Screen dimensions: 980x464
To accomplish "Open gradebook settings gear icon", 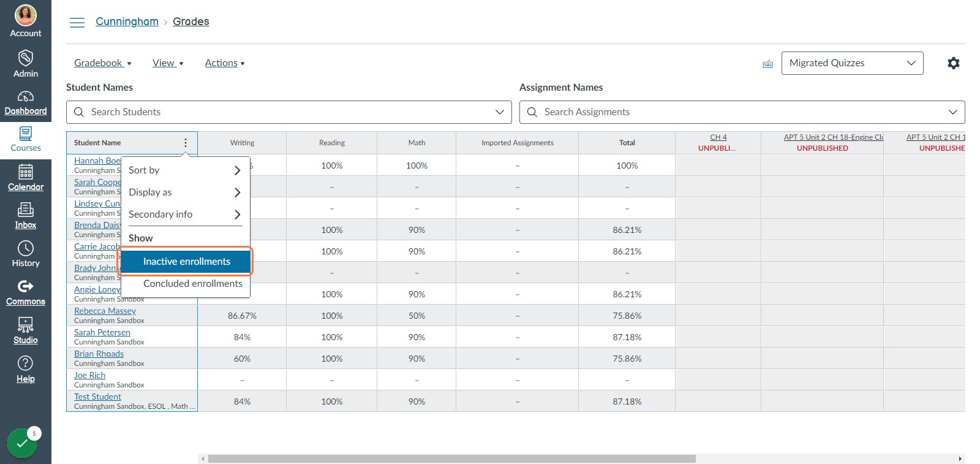I will click(954, 63).
